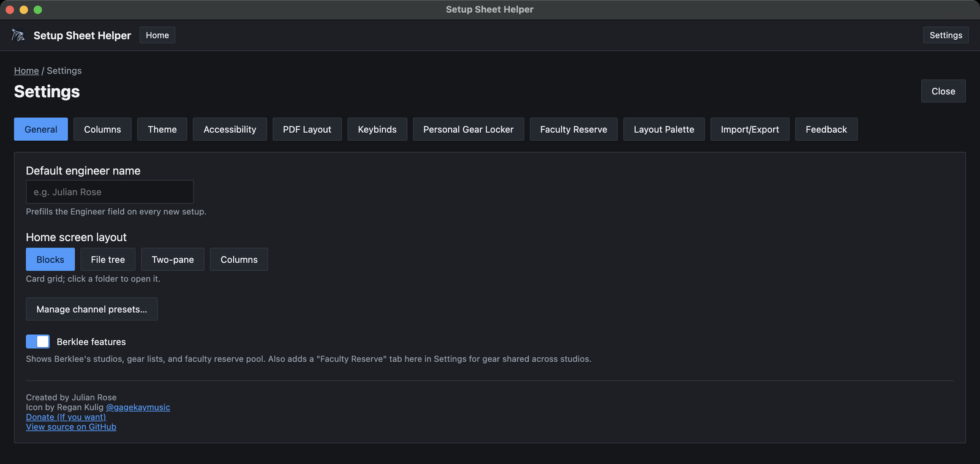Click the Setup Sheet Helper app logo icon

(18, 36)
